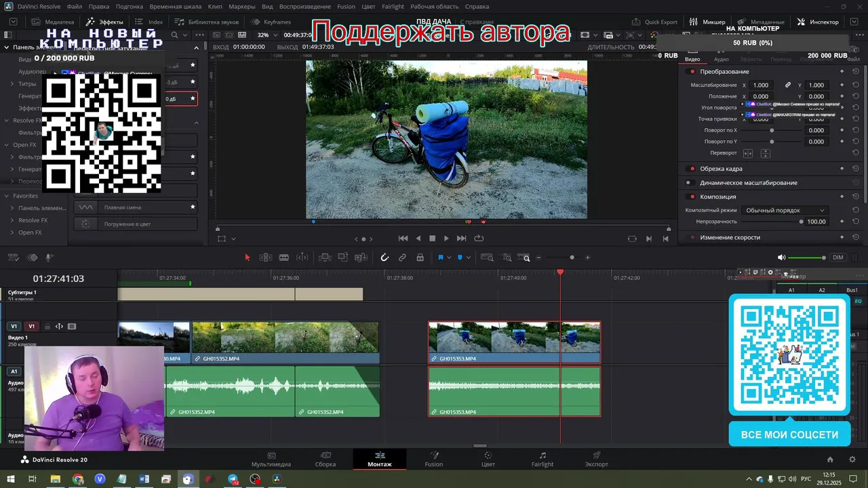Click Масштабирование X value field
The height and width of the screenshot is (488, 868).
pyautogui.click(x=761, y=85)
